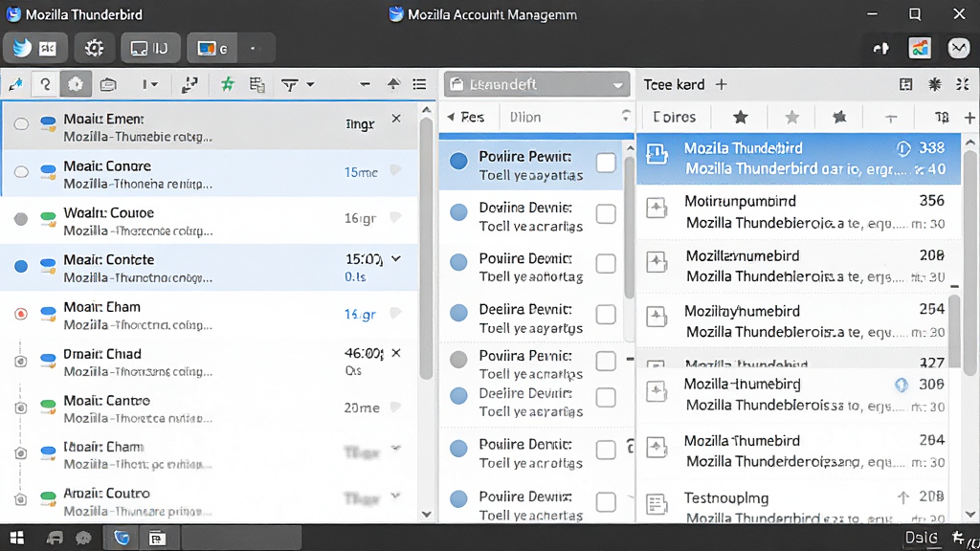Click the colorful chart icon at top right

coord(920,48)
